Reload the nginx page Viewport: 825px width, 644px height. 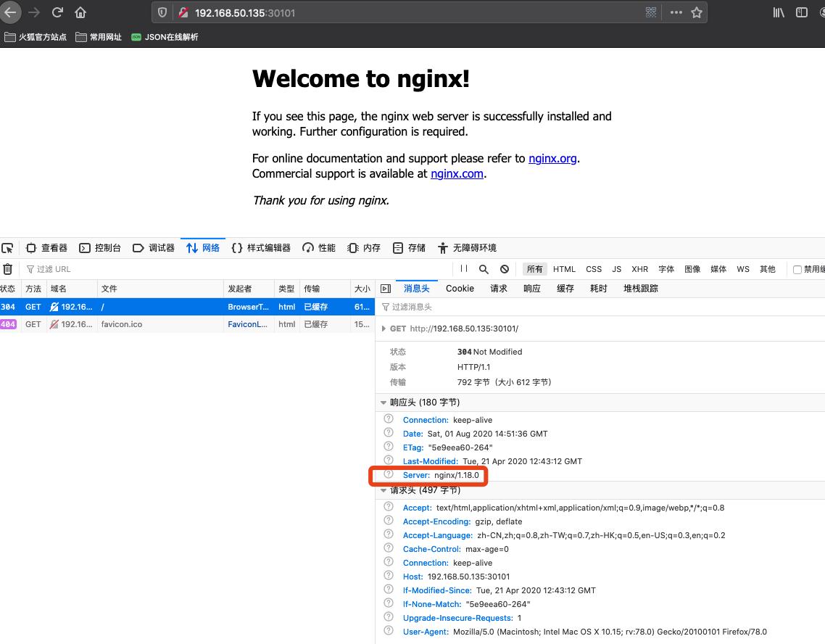[57, 12]
